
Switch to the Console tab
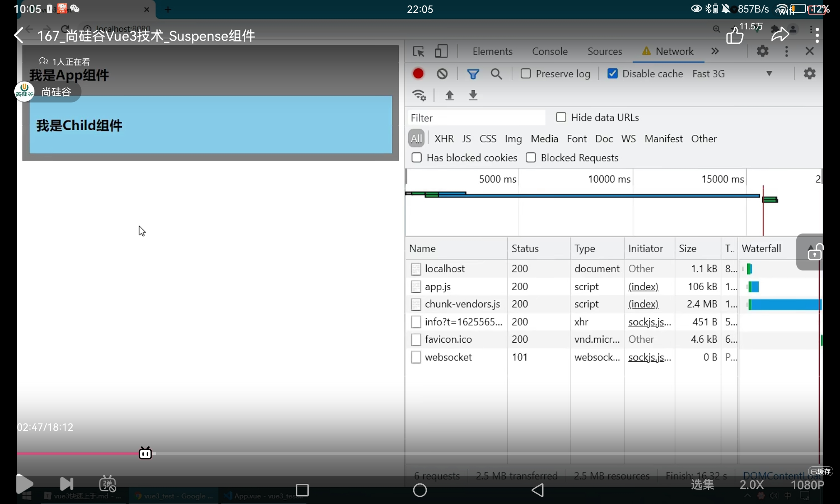[550, 51]
